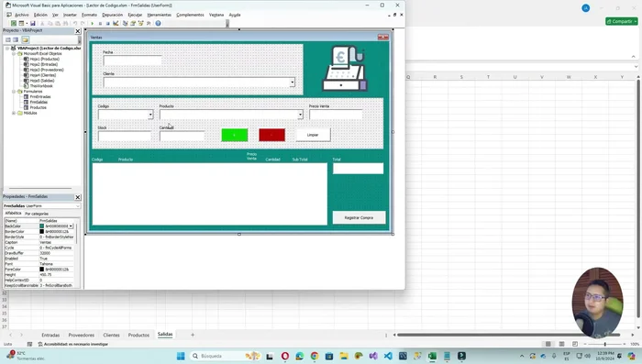Click the Save toolbar icon
The height and width of the screenshot is (364, 642).
[x=33, y=23]
